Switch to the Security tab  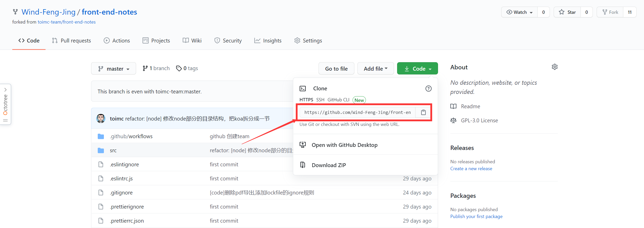point(228,40)
